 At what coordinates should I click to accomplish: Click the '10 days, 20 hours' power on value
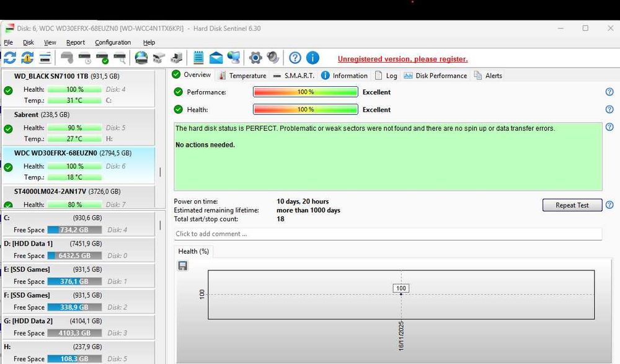tap(303, 202)
